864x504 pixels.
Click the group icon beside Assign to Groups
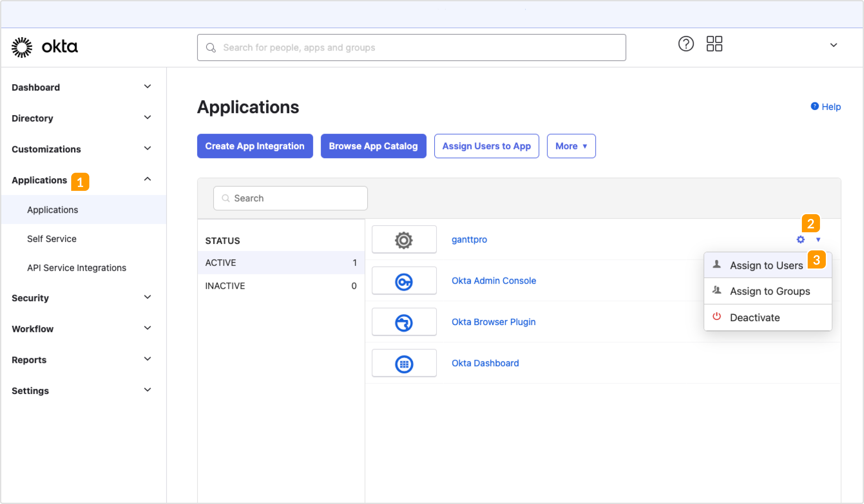(716, 290)
